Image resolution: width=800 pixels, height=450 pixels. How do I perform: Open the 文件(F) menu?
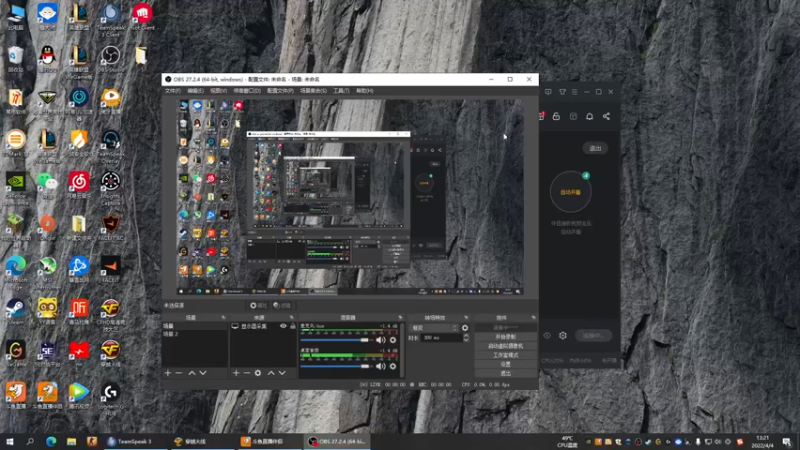click(x=173, y=91)
